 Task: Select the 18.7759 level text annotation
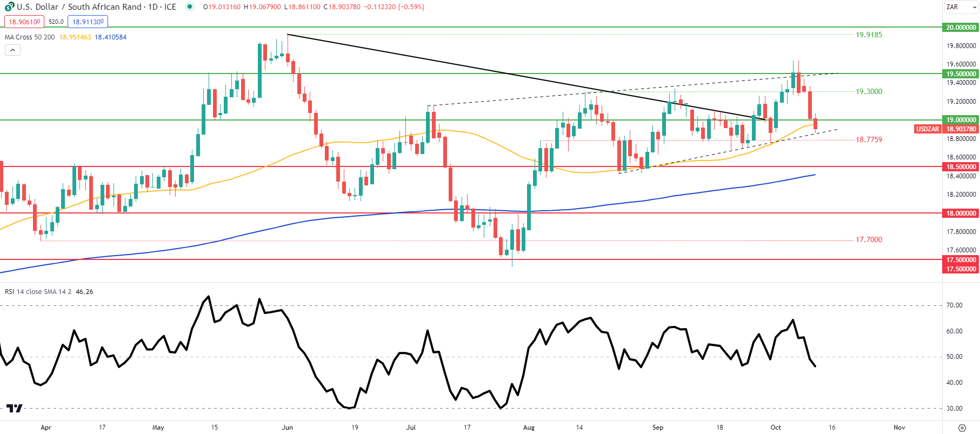pos(869,139)
